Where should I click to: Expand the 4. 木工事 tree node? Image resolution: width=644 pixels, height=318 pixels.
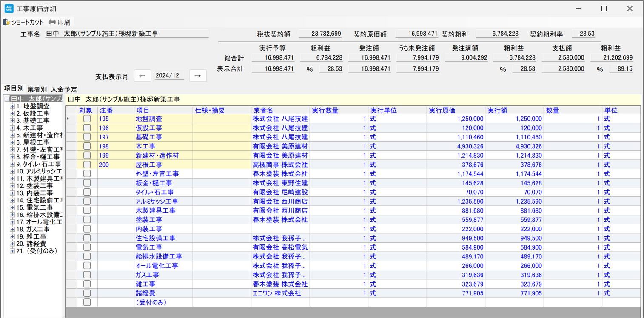tap(12, 128)
